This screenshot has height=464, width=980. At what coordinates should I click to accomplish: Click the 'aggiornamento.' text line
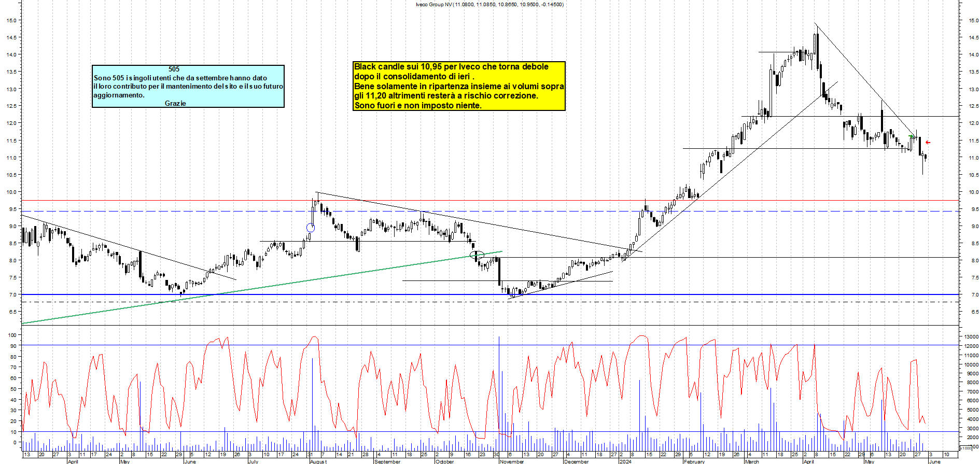coord(119,95)
